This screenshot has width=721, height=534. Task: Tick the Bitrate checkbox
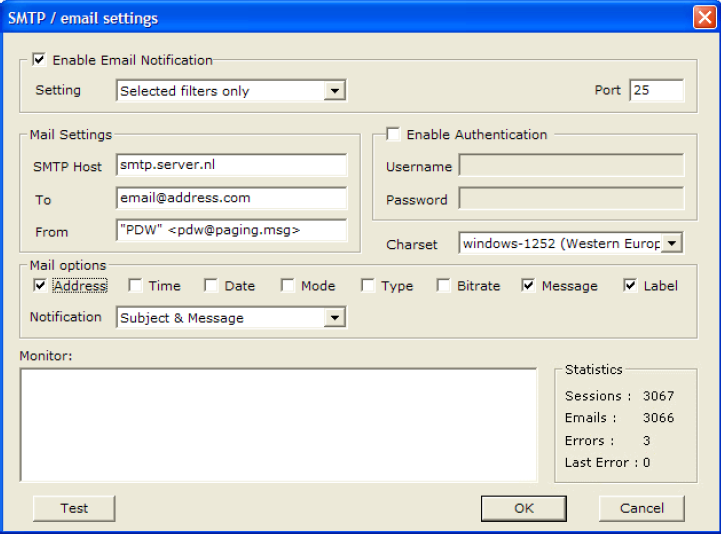(443, 286)
